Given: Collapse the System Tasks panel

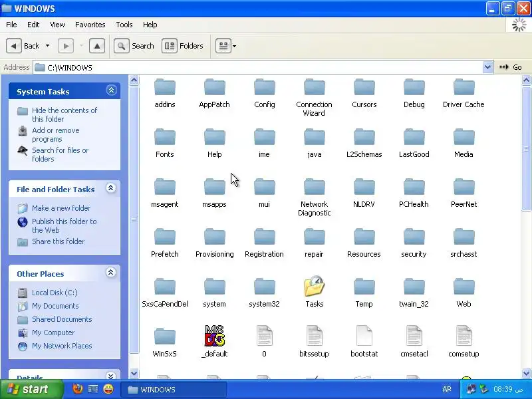Looking at the screenshot, I should [111, 90].
